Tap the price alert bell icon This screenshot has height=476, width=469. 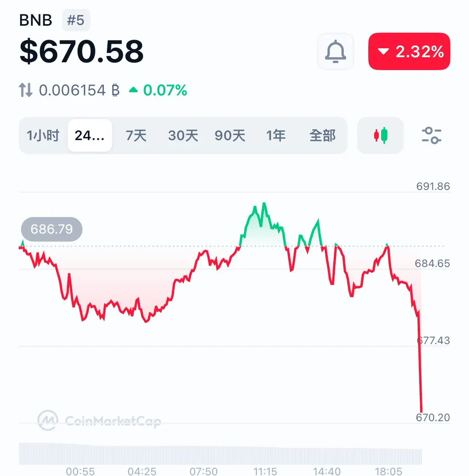coord(335,52)
